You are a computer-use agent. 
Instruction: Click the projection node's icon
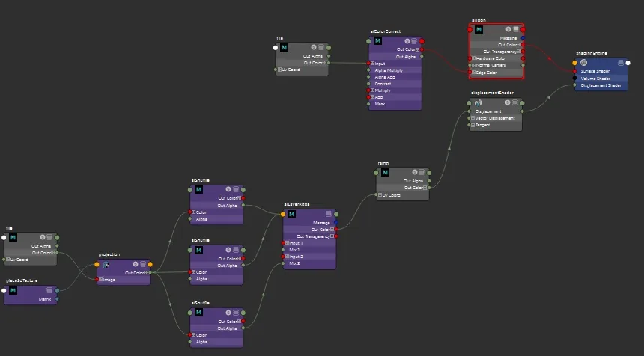(106, 265)
